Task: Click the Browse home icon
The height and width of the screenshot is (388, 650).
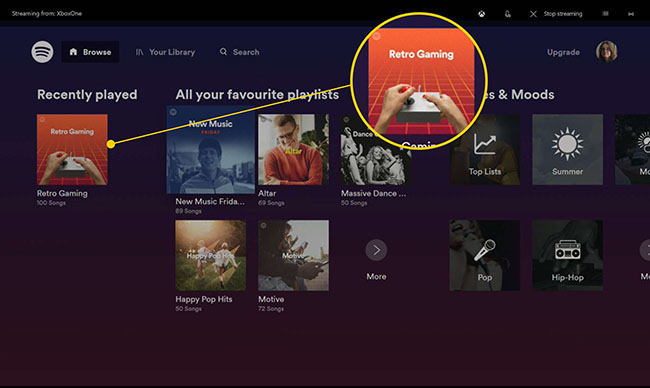Action: click(x=73, y=51)
